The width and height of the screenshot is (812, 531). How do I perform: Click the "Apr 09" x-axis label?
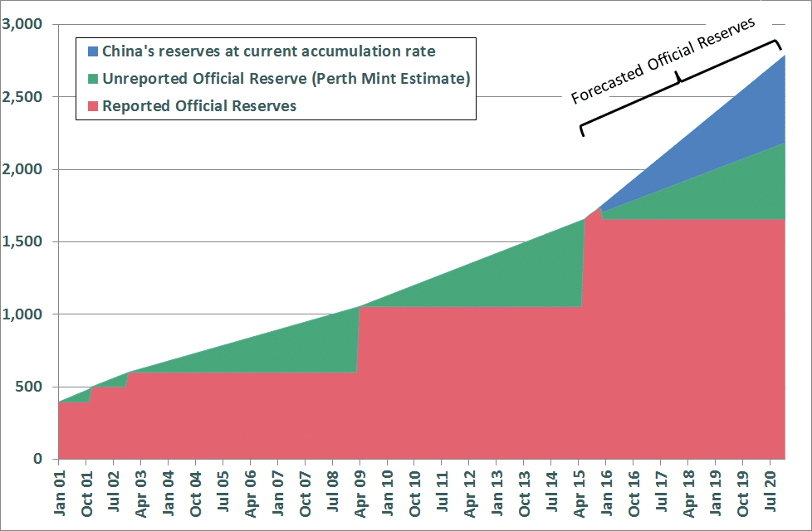point(360,493)
